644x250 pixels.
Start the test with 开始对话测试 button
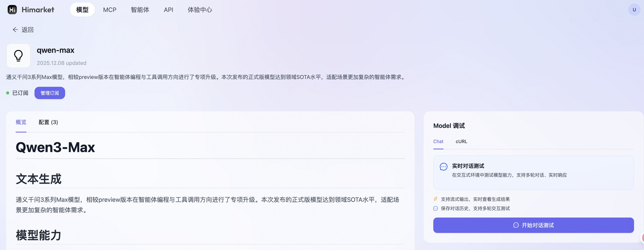pos(533,225)
